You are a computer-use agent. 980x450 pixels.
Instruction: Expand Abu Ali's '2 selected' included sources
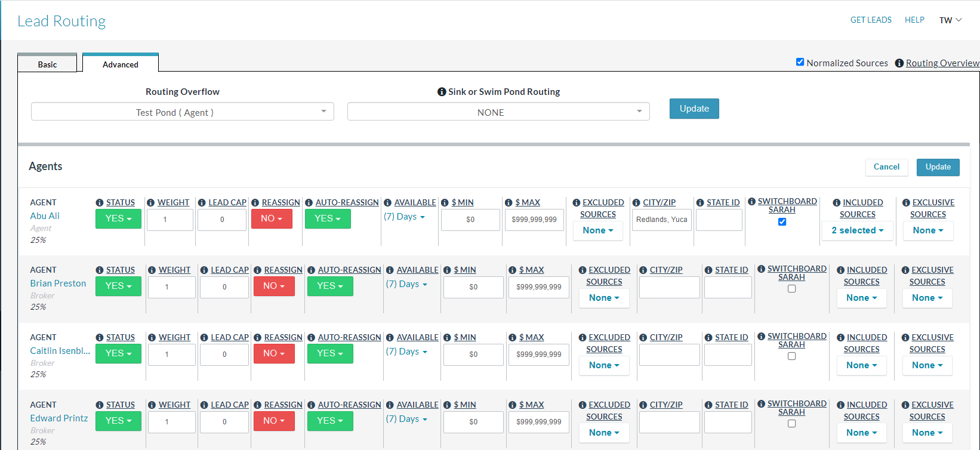(857, 230)
